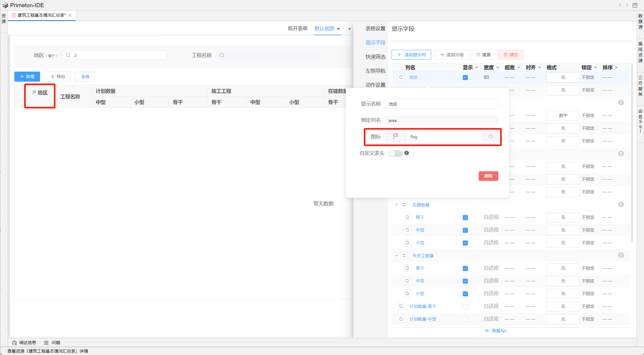Open the 调试信息 debug panel
Image resolution: width=644 pixels, height=355 pixels.
point(24,343)
